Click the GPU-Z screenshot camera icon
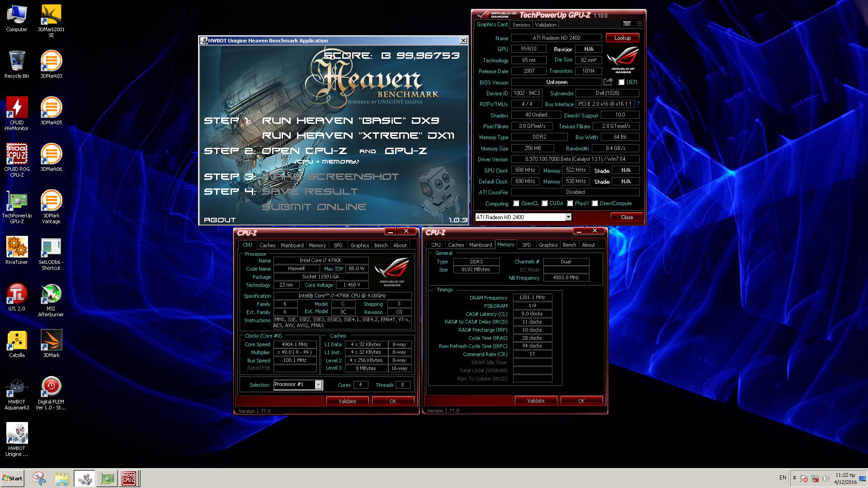Image resolution: width=868 pixels, height=488 pixels. [x=627, y=23]
